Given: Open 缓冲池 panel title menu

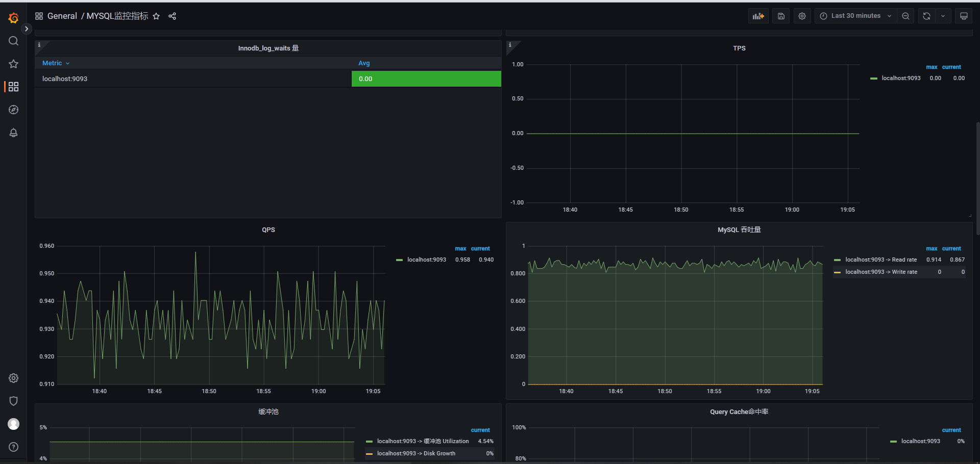Looking at the screenshot, I should pyautogui.click(x=268, y=411).
